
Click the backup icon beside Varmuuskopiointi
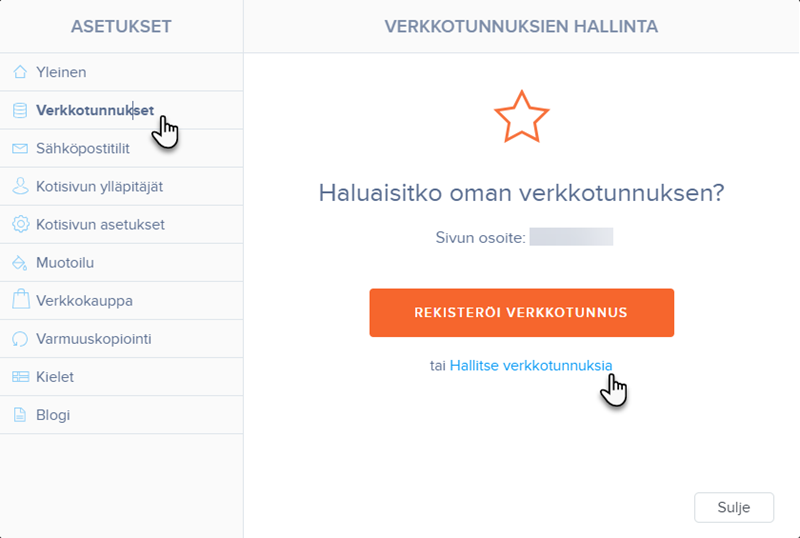20,339
